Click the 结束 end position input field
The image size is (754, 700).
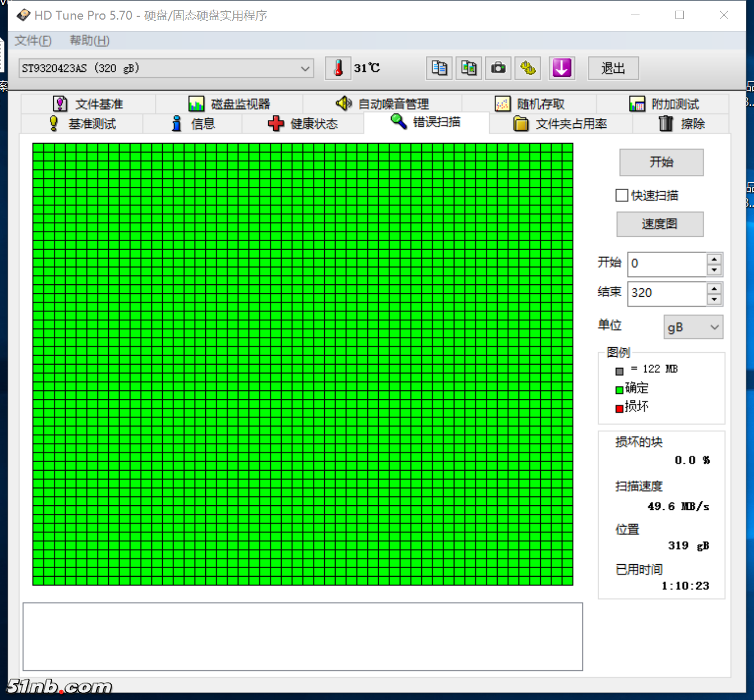(666, 293)
